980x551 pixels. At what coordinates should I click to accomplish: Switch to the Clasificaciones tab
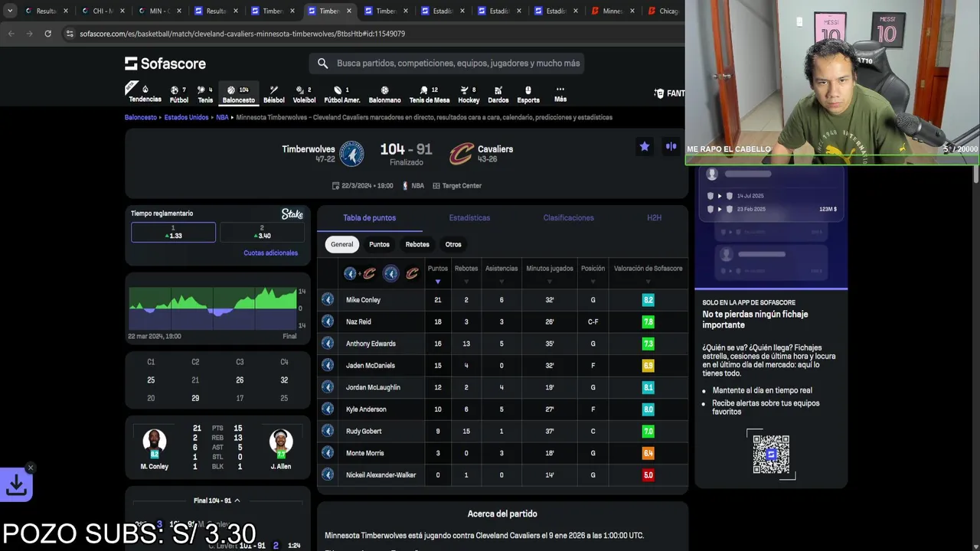click(568, 218)
